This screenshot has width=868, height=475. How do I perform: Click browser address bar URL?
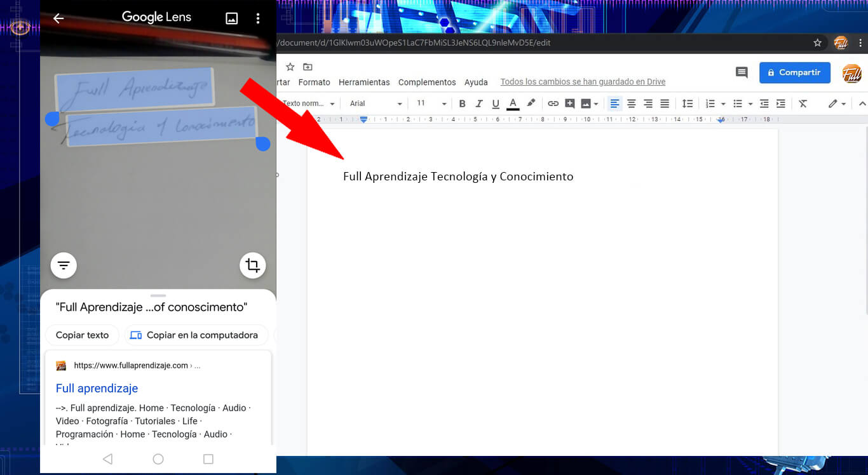point(413,43)
